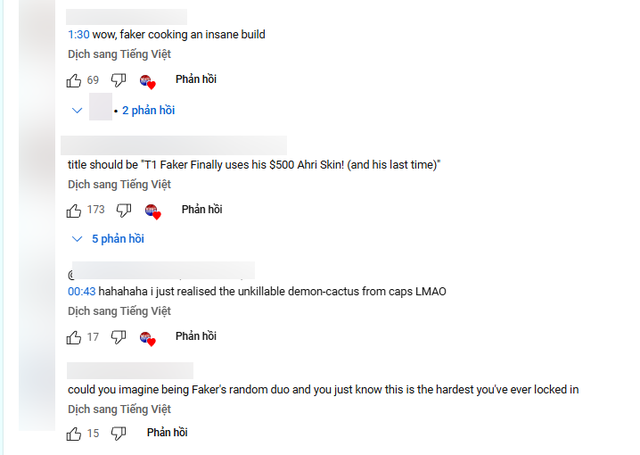Reply to the '$500 Ahri Skin' comment

[x=202, y=209]
